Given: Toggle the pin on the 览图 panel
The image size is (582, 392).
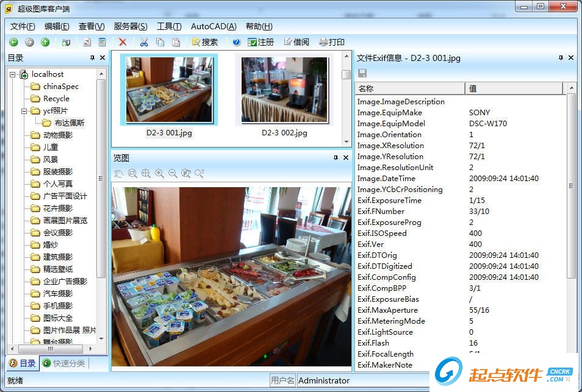Looking at the screenshot, I should point(335,158).
